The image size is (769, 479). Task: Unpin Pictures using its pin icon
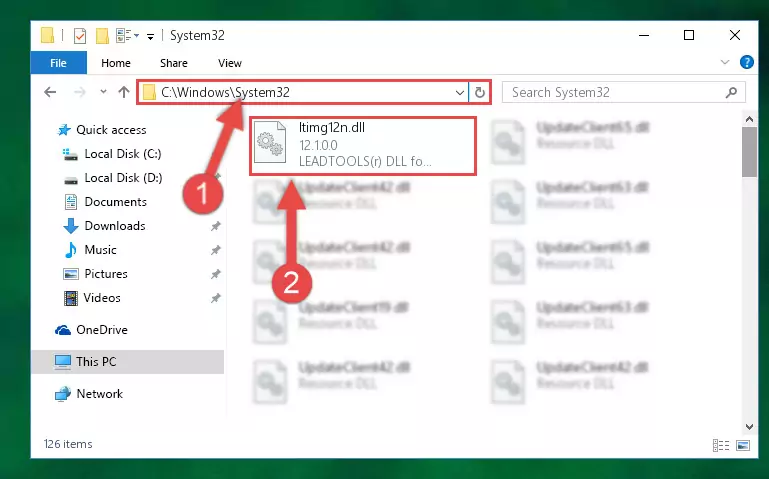click(x=215, y=274)
